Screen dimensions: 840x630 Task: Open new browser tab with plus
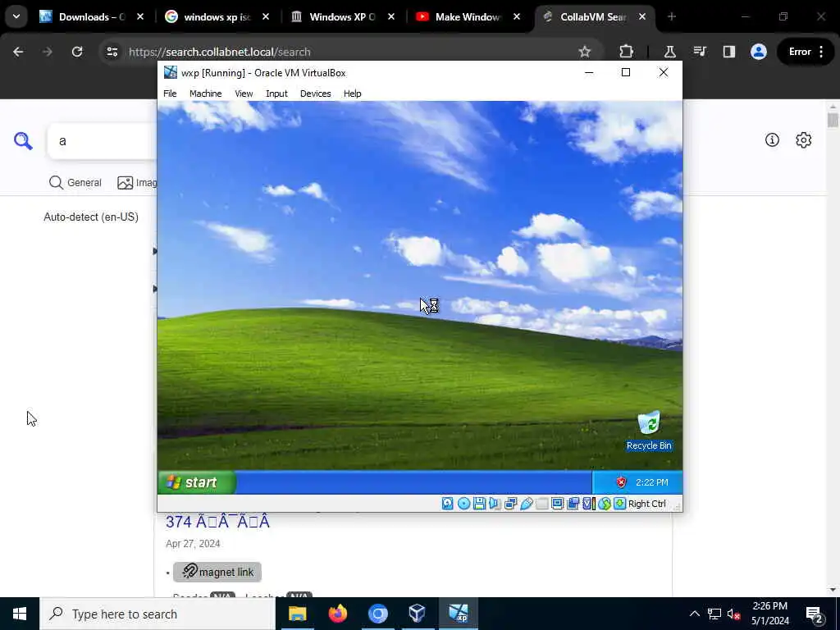(x=671, y=17)
